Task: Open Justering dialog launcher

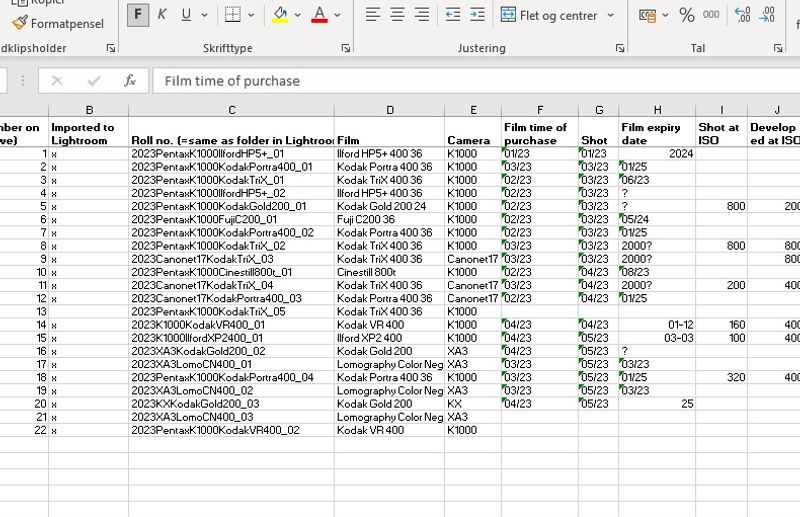Action: click(620, 48)
